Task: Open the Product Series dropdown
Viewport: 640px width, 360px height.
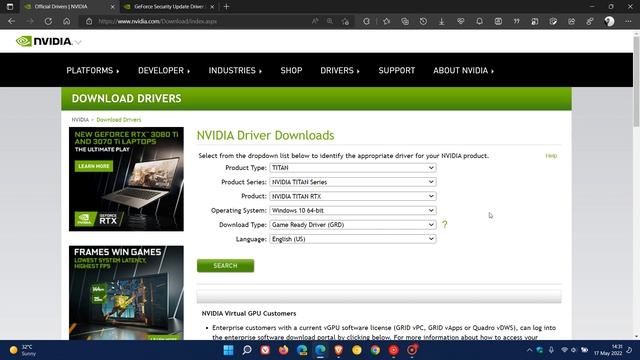Action: pyautogui.click(x=353, y=182)
